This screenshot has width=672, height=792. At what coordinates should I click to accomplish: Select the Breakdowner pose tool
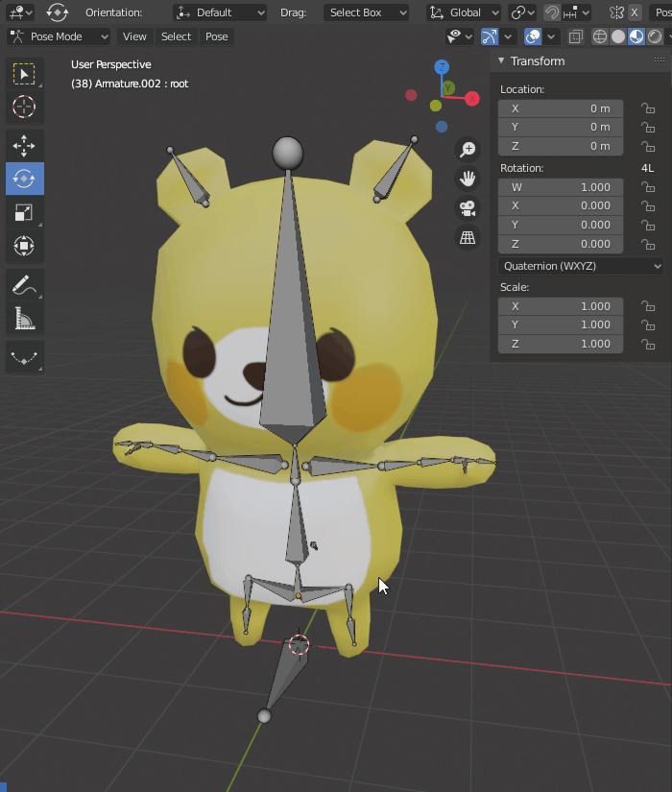(x=24, y=357)
